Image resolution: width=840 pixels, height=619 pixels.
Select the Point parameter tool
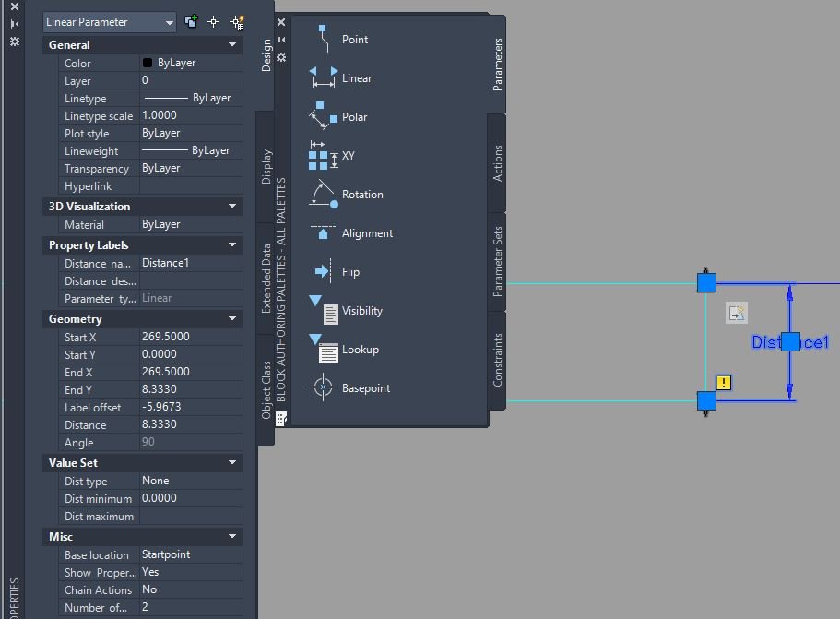coord(338,39)
